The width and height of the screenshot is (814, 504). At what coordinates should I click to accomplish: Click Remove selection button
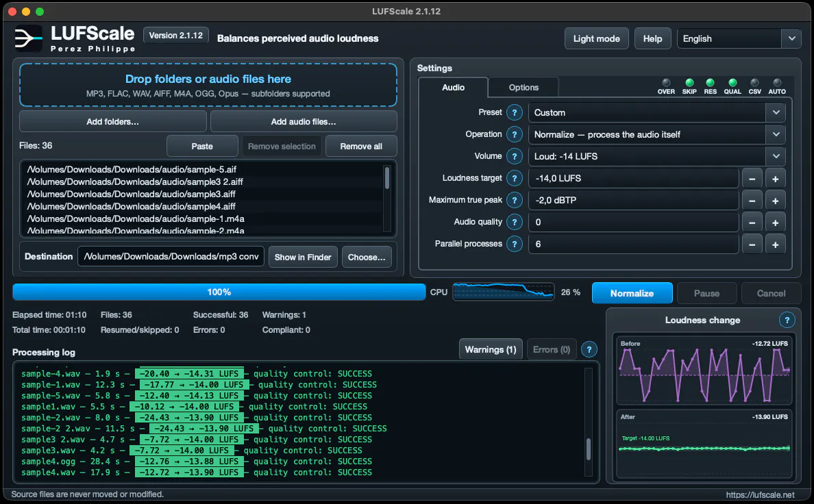click(282, 147)
